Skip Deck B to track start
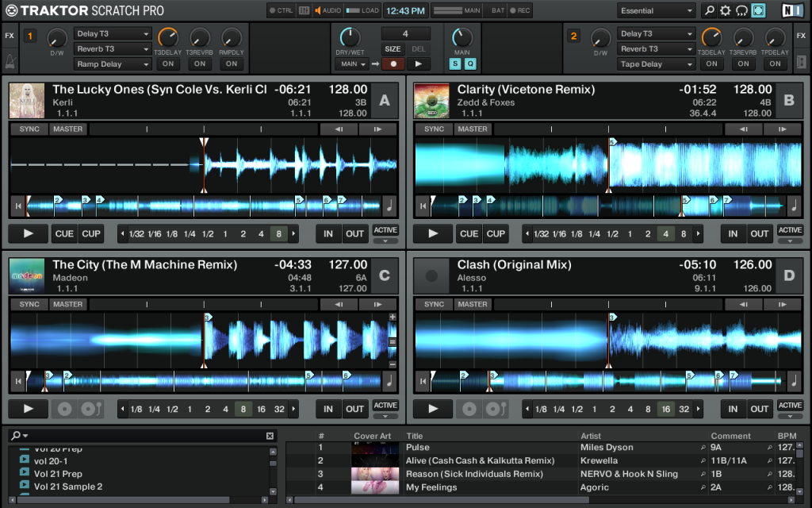812x508 pixels. (x=423, y=206)
